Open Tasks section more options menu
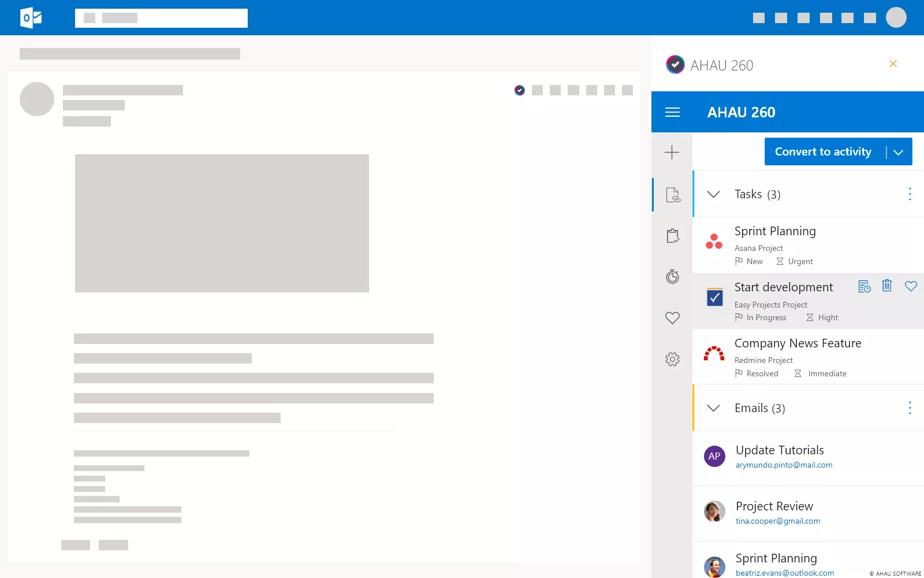Screen dimensions: 924x578 click(910, 194)
